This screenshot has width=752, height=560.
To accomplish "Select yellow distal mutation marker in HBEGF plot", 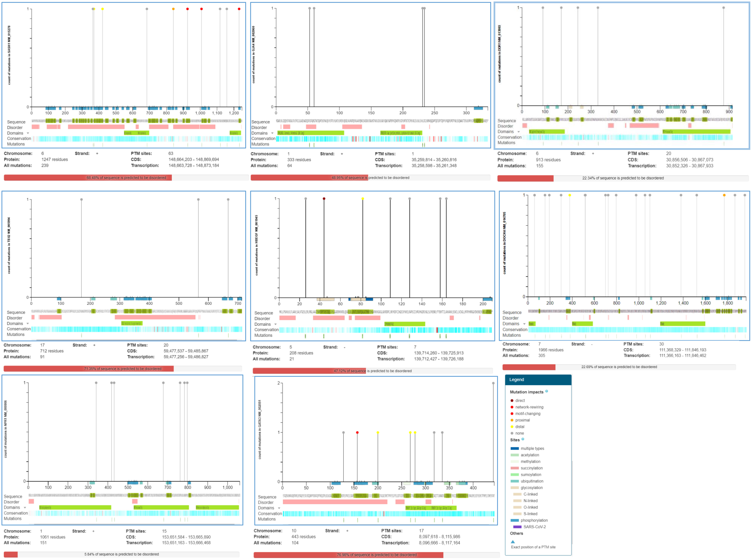I will 363,199.
